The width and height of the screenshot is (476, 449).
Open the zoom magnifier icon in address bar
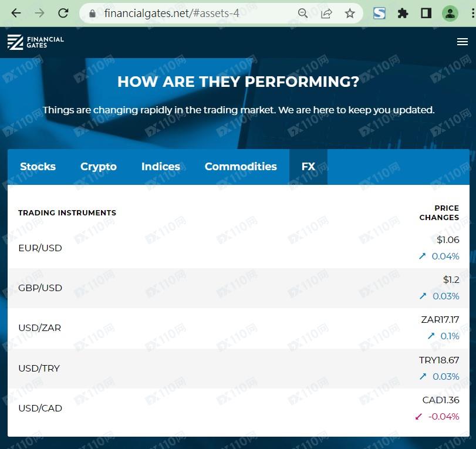coord(303,13)
